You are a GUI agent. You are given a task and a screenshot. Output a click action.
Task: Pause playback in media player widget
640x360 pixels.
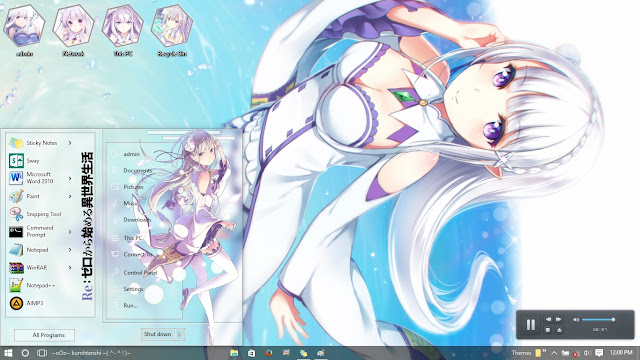tap(531, 325)
